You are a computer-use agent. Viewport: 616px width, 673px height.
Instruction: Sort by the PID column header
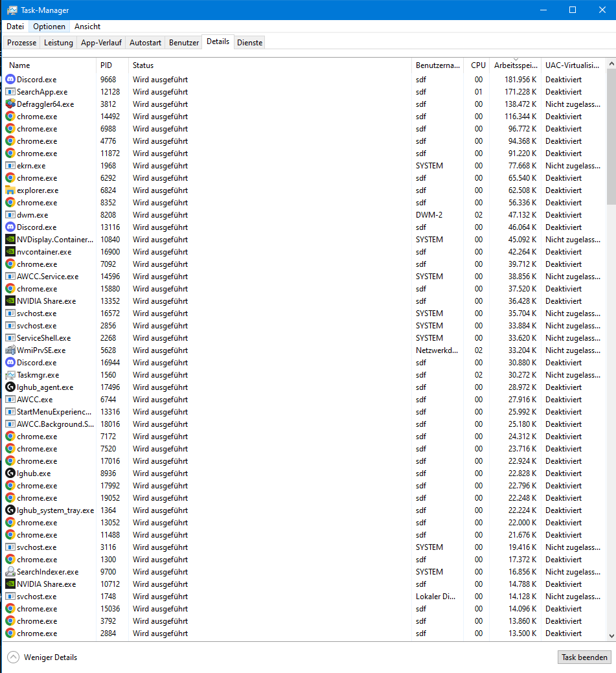(x=112, y=65)
